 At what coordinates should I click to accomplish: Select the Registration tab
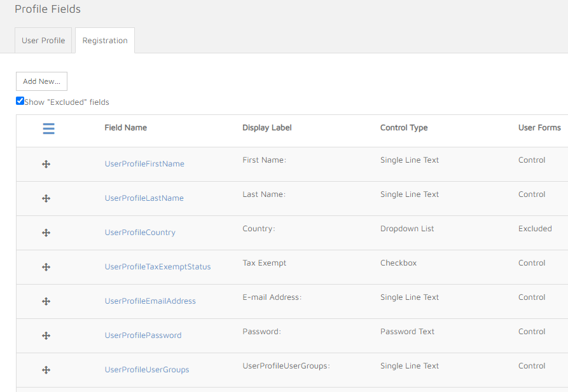pyautogui.click(x=105, y=41)
